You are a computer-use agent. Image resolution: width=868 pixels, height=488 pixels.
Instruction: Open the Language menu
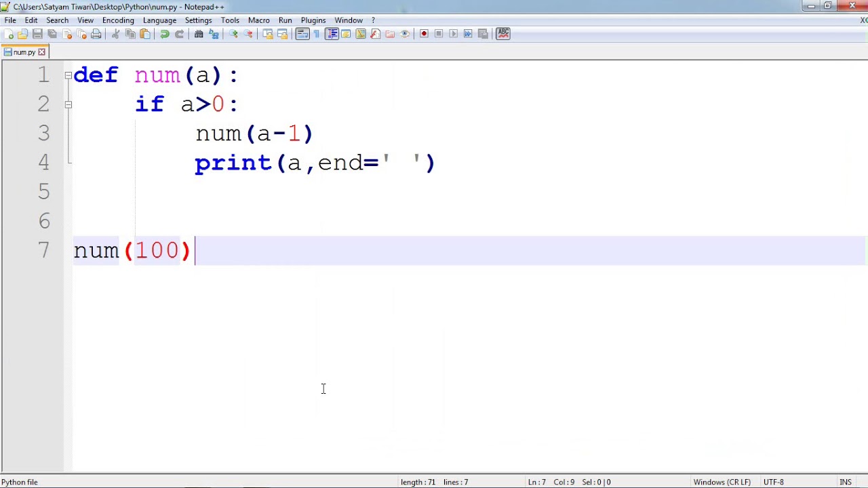[x=159, y=20]
